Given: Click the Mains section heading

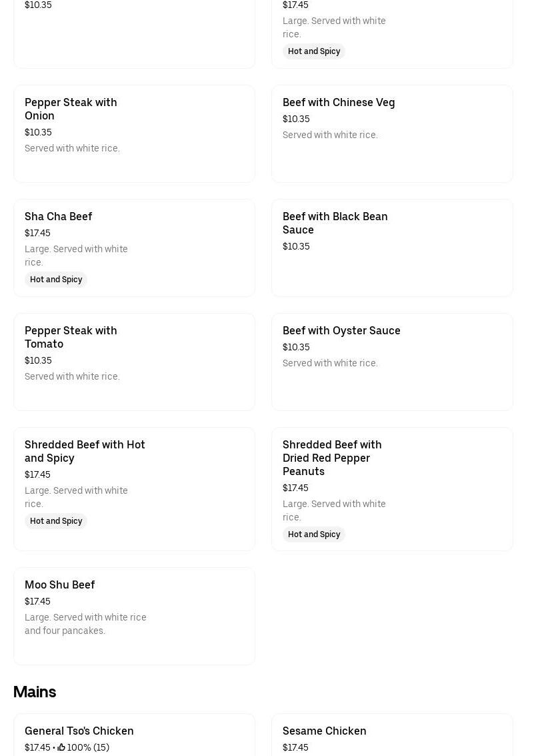Looking at the screenshot, I should click(35, 692).
